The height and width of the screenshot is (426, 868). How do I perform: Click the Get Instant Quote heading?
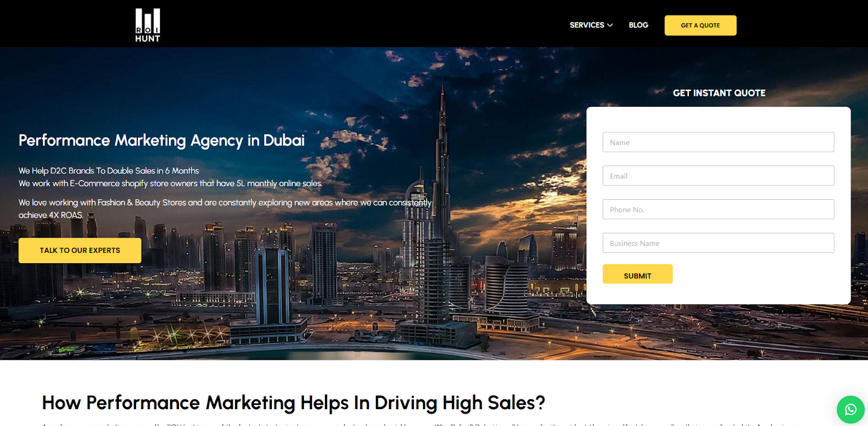(719, 93)
